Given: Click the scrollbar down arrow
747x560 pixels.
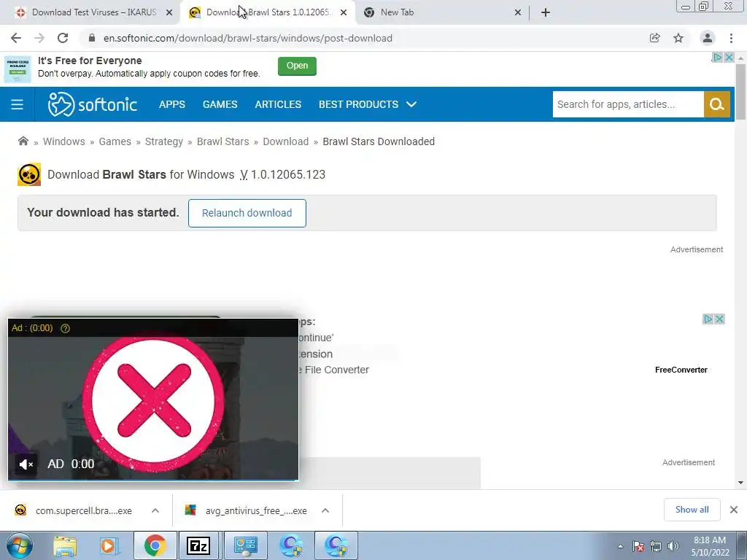Looking at the screenshot, I should click(740, 483).
